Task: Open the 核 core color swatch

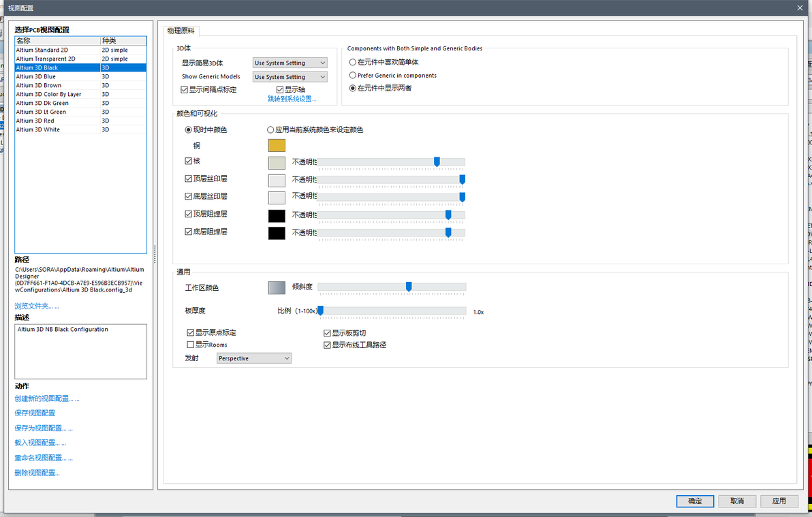Action: (x=277, y=163)
